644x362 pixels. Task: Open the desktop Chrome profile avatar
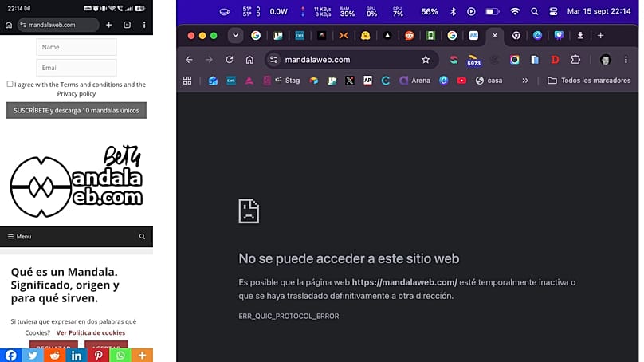pyautogui.click(x=605, y=60)
